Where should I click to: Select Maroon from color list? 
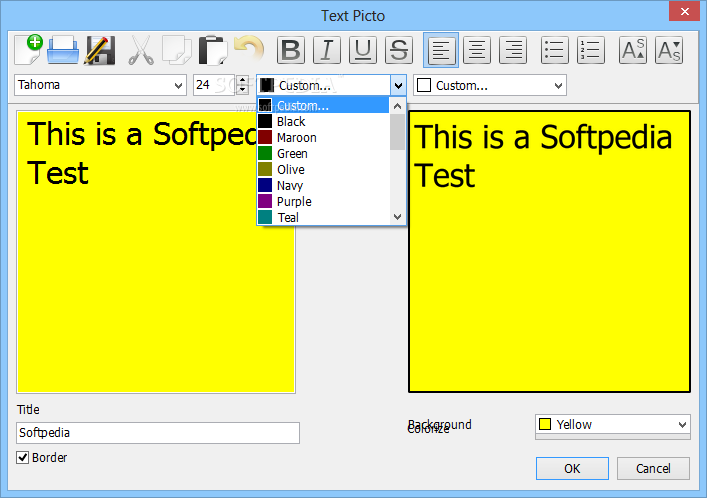click(323, 138)
